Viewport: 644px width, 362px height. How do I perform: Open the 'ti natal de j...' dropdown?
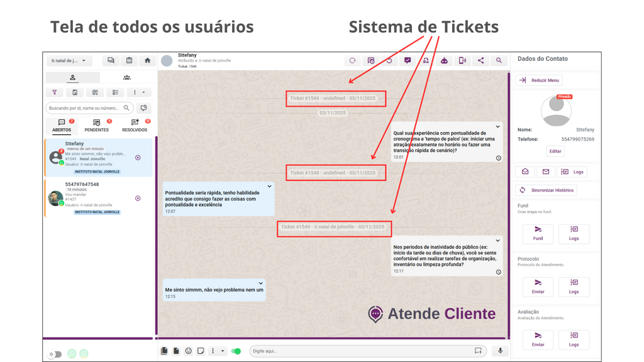(x=69, y=61)
